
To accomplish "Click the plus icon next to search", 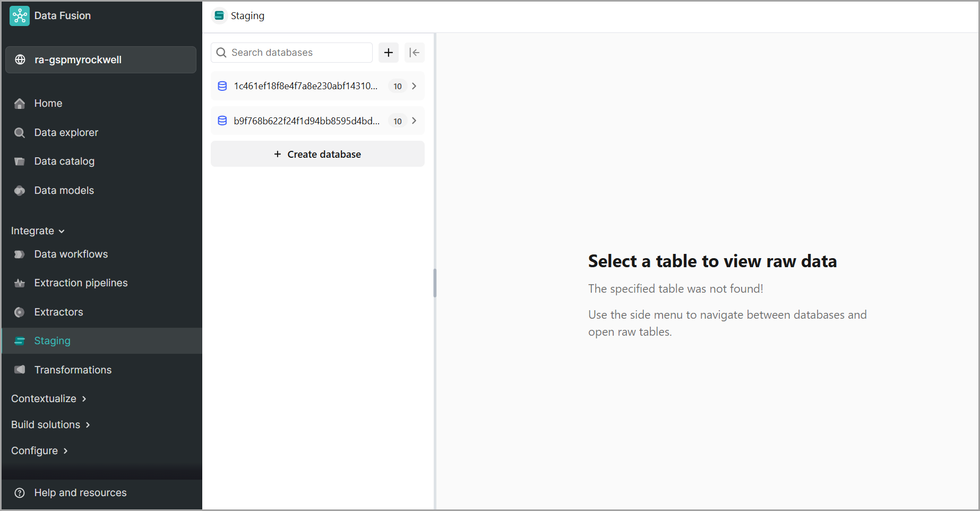I will pos(389,53).
